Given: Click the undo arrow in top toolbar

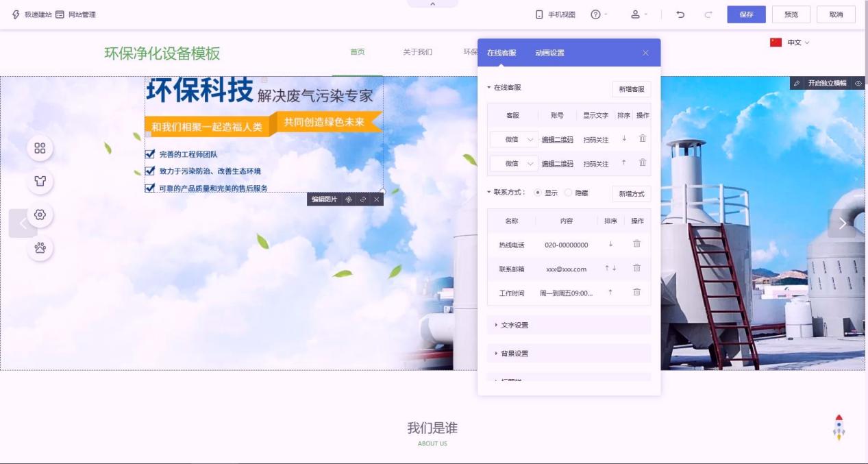Looking at the screenshot, I should (x=680, y=14).
